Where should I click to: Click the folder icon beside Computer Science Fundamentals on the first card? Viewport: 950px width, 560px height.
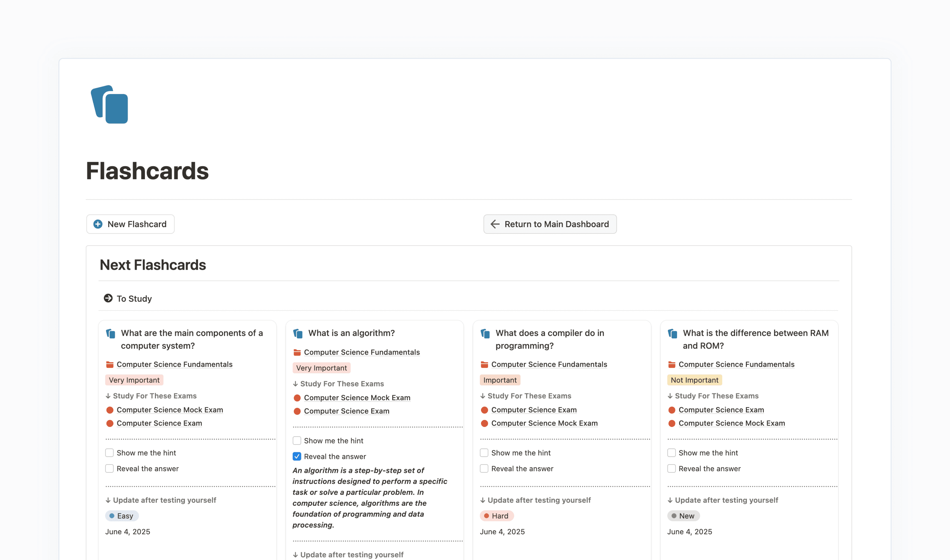[109, 364]
